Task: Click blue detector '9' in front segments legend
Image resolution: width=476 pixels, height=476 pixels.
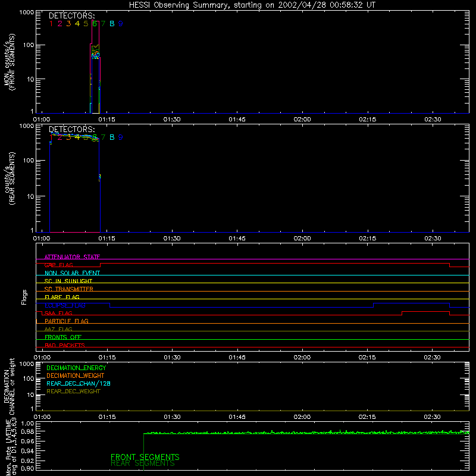Action: pyautogui.click(x=121, y=24)
